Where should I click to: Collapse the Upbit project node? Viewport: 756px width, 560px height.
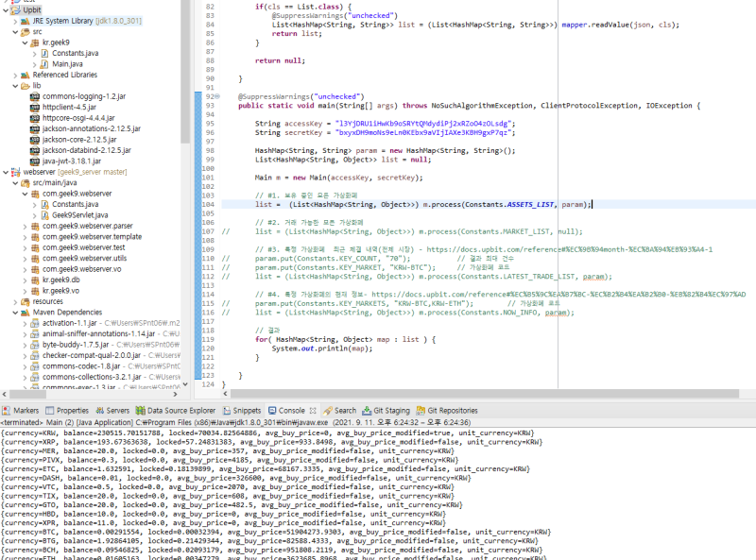(6, 9)
